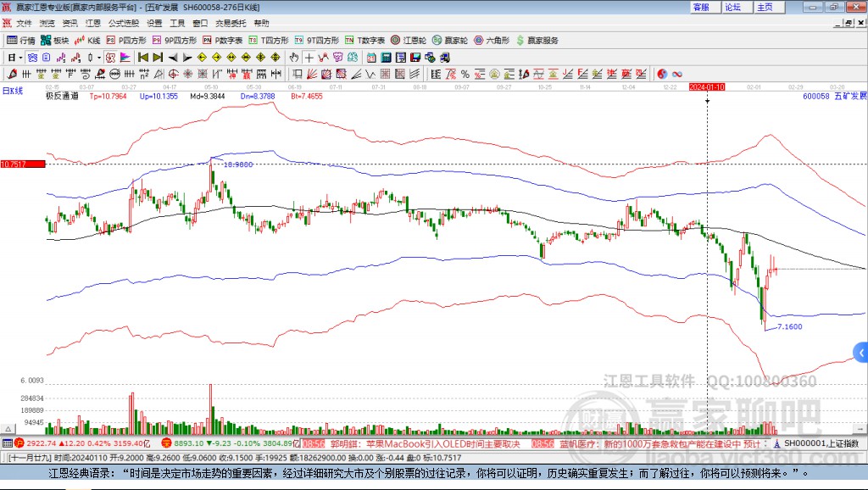Click the SH000001,上证指数 status entry
This screenshot has width=868, height=490.
pyautogui.click(x=821, y=443)
